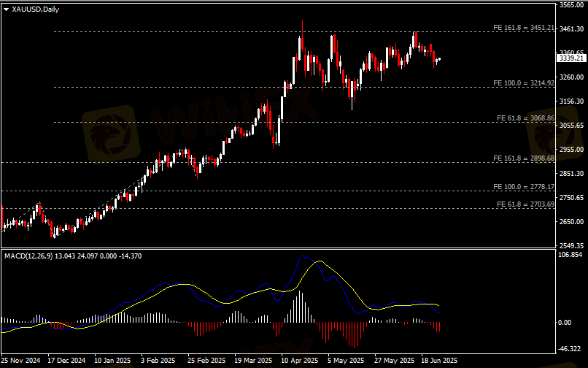Click the 3260.00 price axis value
Image resolution: width=588 pixels, height=368 pixels.
[x=571, y=77]
